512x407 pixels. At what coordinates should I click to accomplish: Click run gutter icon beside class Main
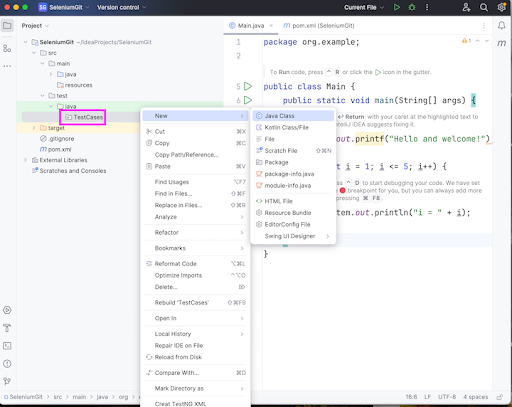[248, 87]
